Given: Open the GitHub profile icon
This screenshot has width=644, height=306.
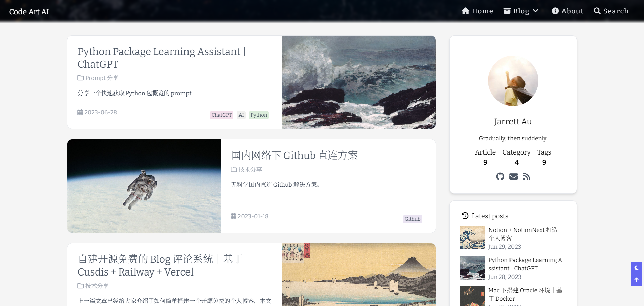Looking at the screenshot, I should point(500,177).
